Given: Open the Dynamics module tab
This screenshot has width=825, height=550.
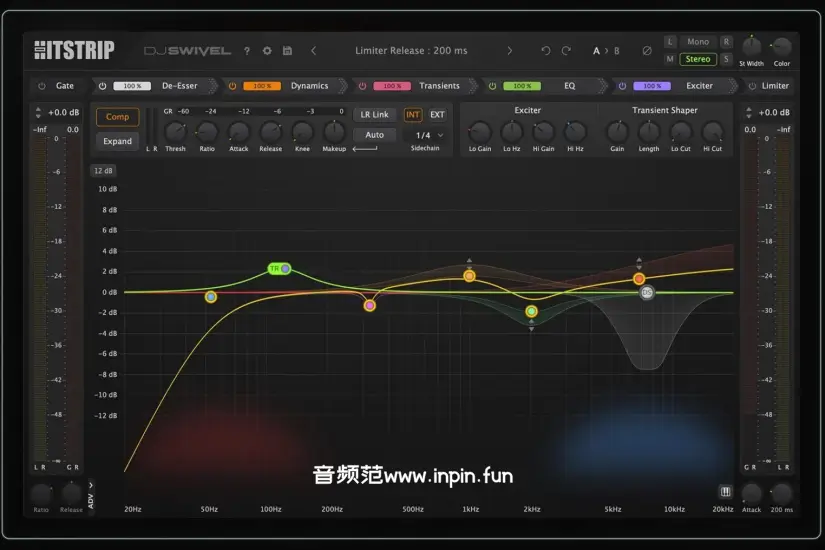Looking at the screenshot, I should 309,86.
